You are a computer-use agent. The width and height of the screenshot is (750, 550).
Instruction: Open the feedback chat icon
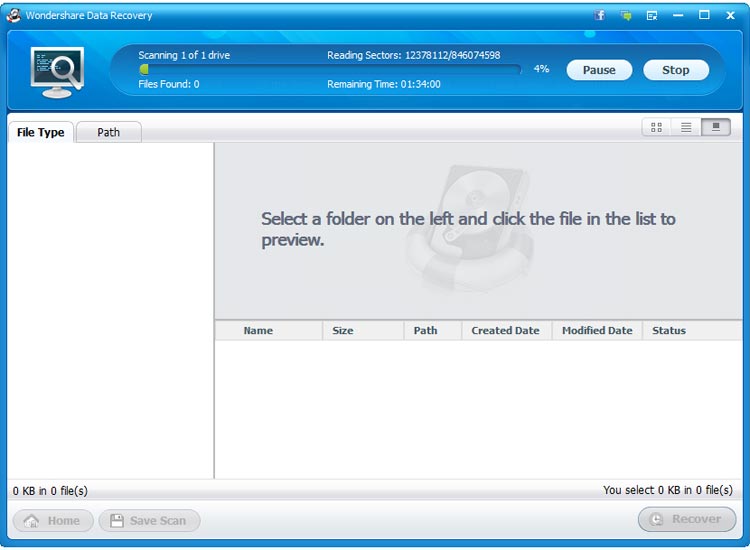626,15
